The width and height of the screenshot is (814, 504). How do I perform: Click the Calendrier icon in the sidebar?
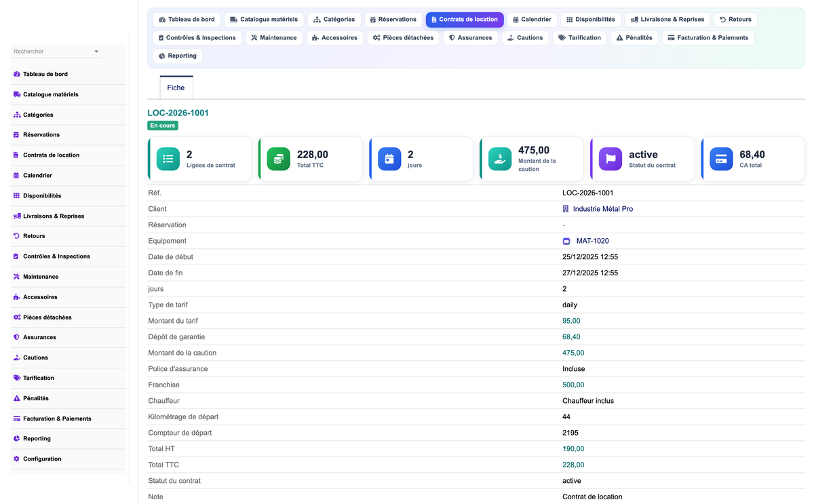[x=16, y=175]
